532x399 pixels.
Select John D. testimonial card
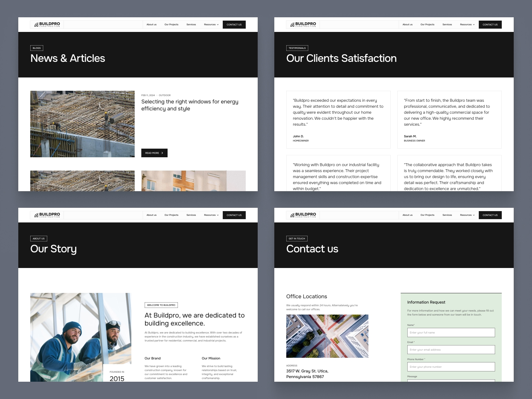click(338, 120)
